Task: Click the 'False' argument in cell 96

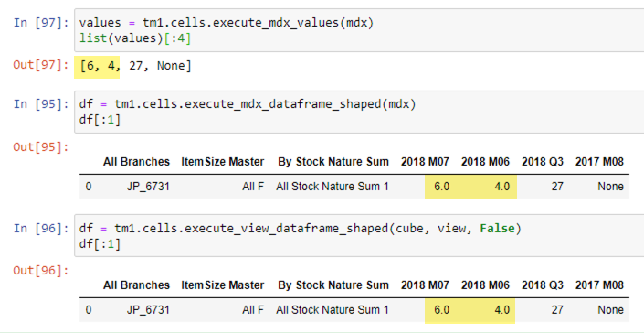Action: [x=497, y=228]
